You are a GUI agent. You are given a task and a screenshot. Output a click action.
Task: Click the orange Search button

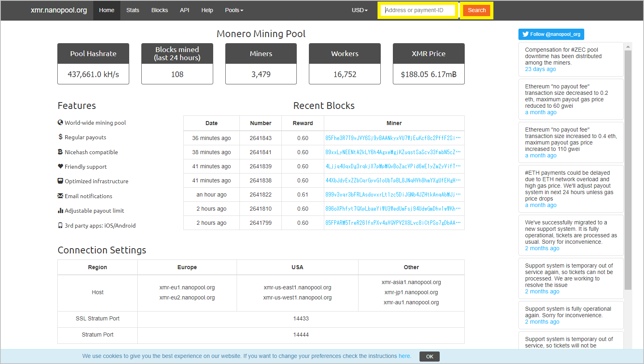click(x=477, y=10)
